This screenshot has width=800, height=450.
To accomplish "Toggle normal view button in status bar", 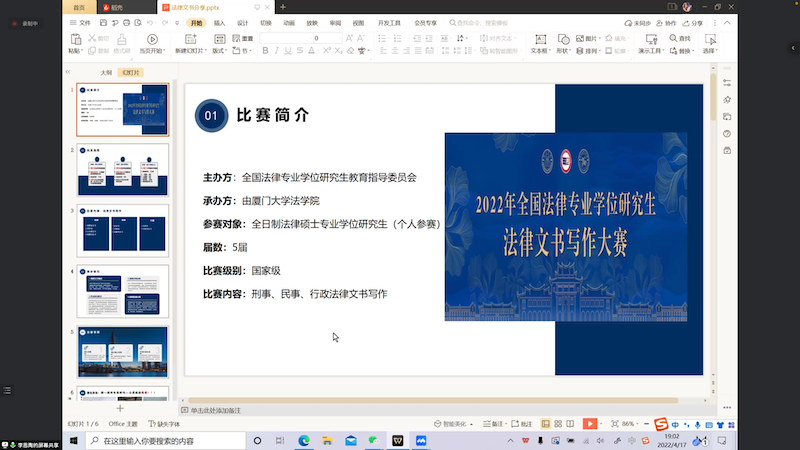I will (545, 424).
